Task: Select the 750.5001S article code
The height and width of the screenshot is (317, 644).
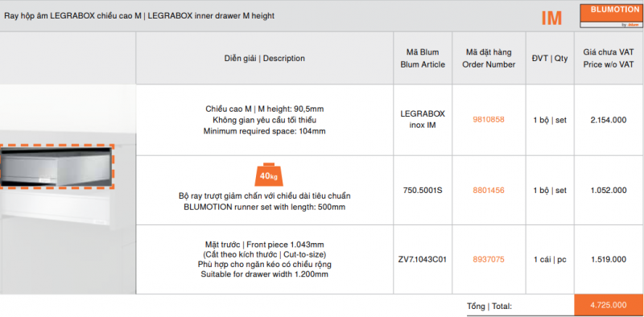Action: point(423,191)
